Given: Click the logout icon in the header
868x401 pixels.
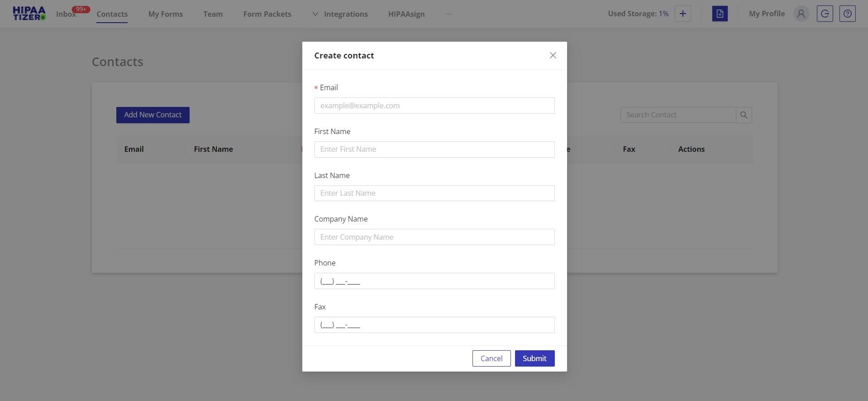Looking at the screenshot, I should click(x=825, y=14).
